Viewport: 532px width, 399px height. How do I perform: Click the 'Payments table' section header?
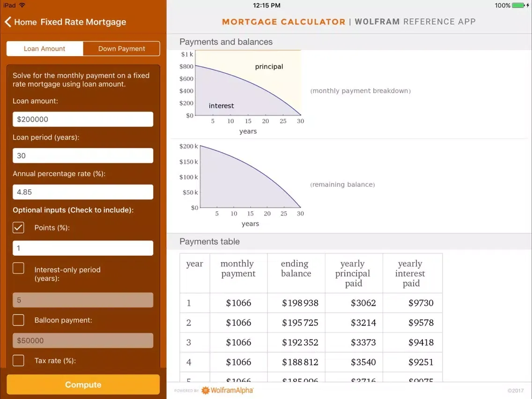(209, 242)
